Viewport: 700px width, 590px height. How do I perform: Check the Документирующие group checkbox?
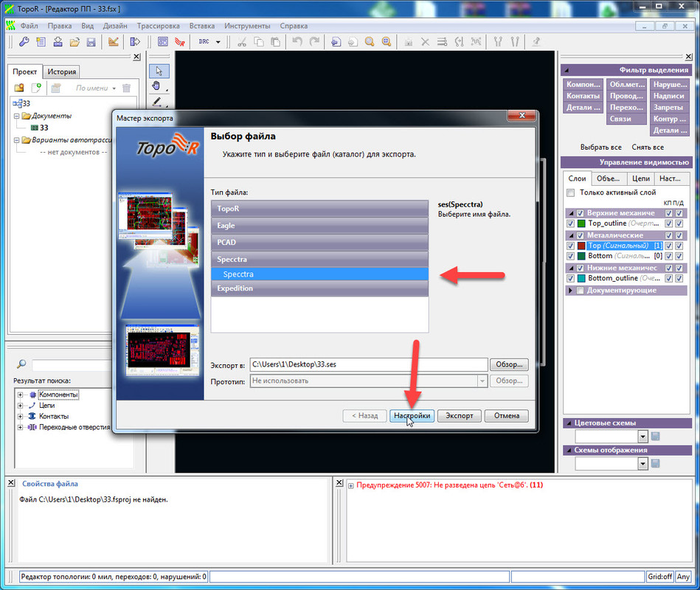point(581,291)
